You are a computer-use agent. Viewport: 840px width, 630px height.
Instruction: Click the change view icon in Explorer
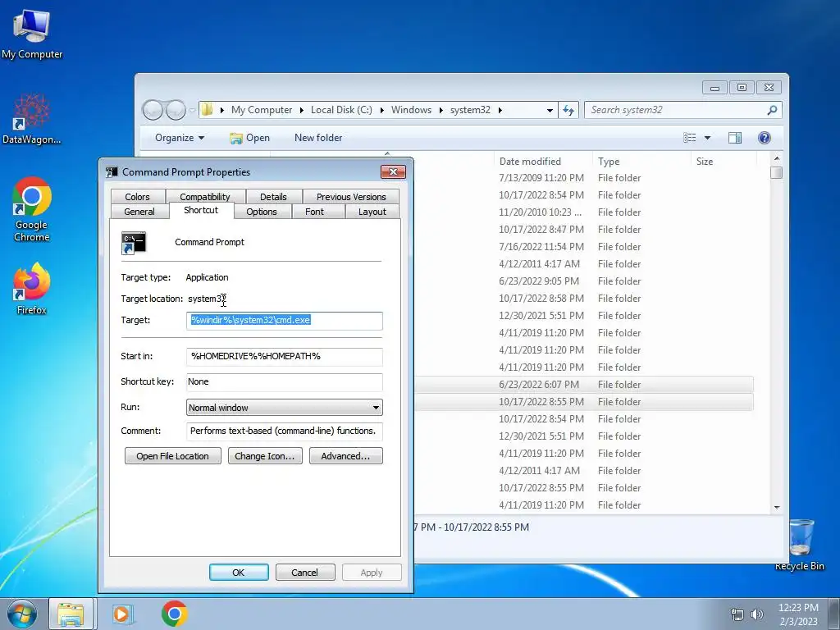click(x=689, y=138)
